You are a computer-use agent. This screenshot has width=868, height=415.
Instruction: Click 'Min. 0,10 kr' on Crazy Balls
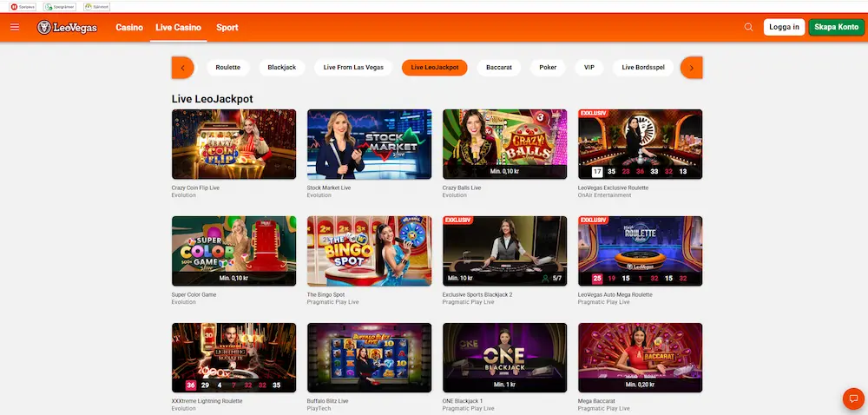point(505,172)
